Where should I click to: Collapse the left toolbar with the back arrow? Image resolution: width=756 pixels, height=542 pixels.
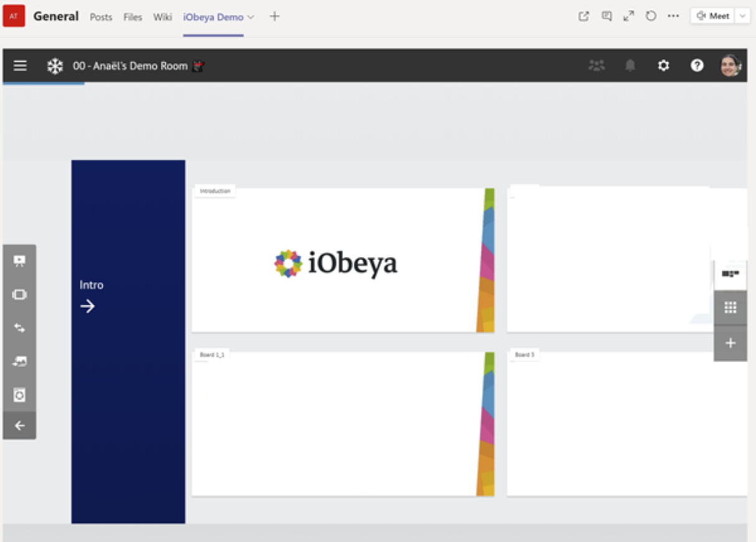click(x=19, y=426)
